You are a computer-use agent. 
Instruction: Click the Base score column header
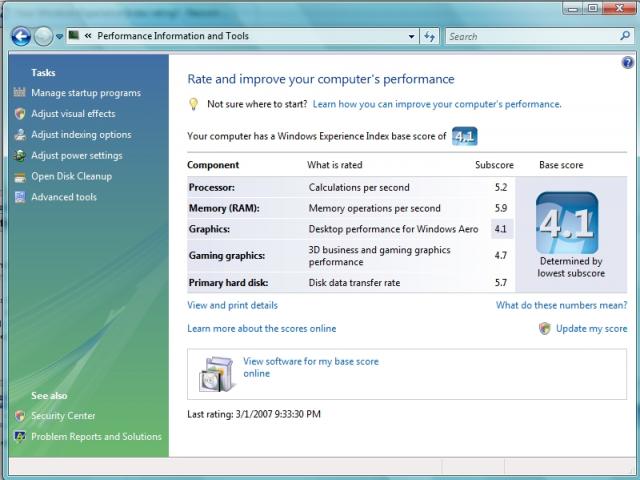561,165
